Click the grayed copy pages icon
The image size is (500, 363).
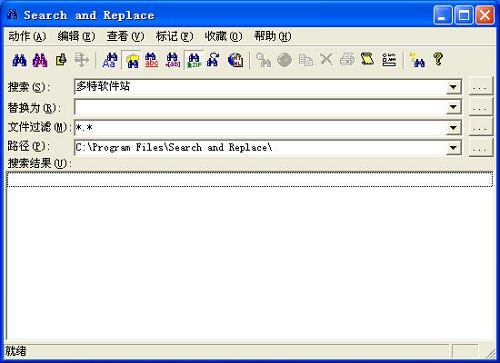(305, 60)
